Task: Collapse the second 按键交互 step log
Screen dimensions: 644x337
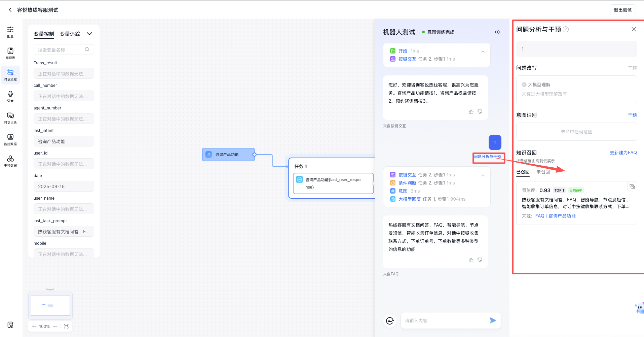Action: [x=483, y=175]
